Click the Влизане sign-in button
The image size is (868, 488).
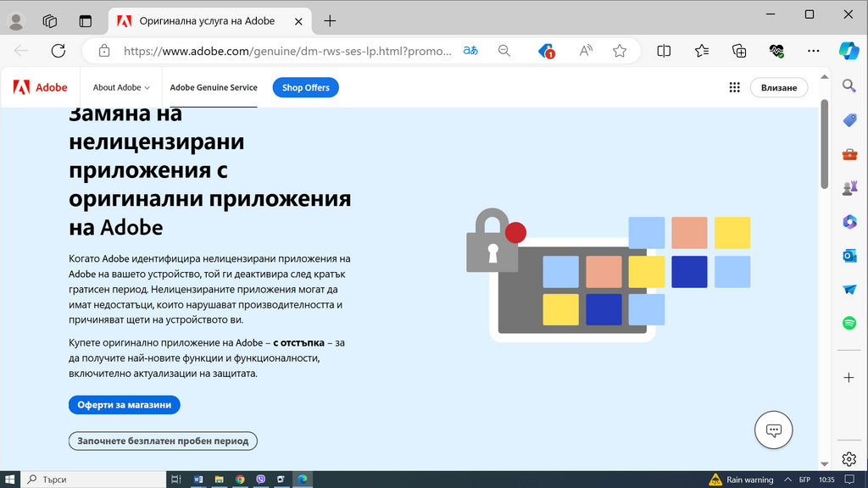[779, 87]
